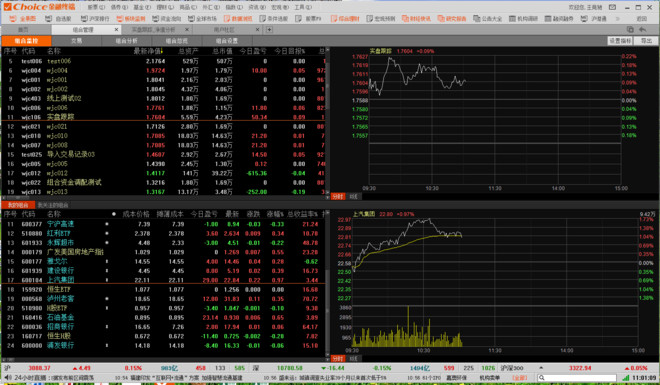Viewport: 660px width, 385px height.
Task: Select the 组合总览 sub-tab
Action: point(177,41)
